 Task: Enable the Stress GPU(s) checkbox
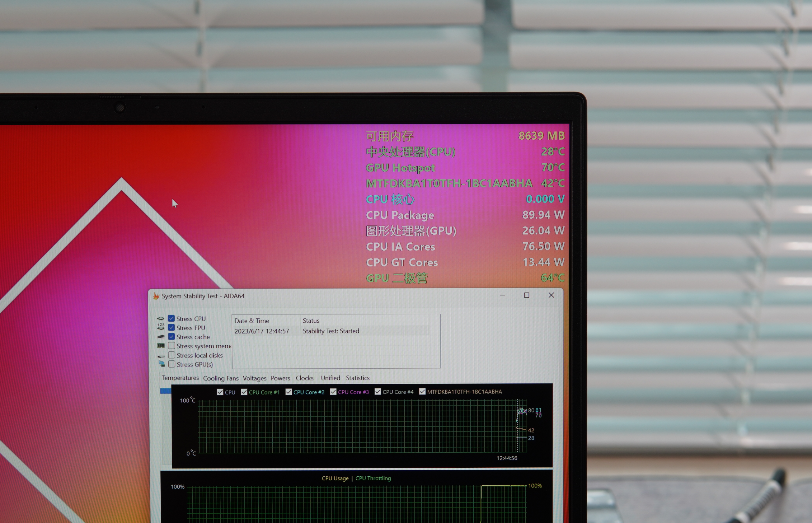pyautogui.click(x=171, y=364)
